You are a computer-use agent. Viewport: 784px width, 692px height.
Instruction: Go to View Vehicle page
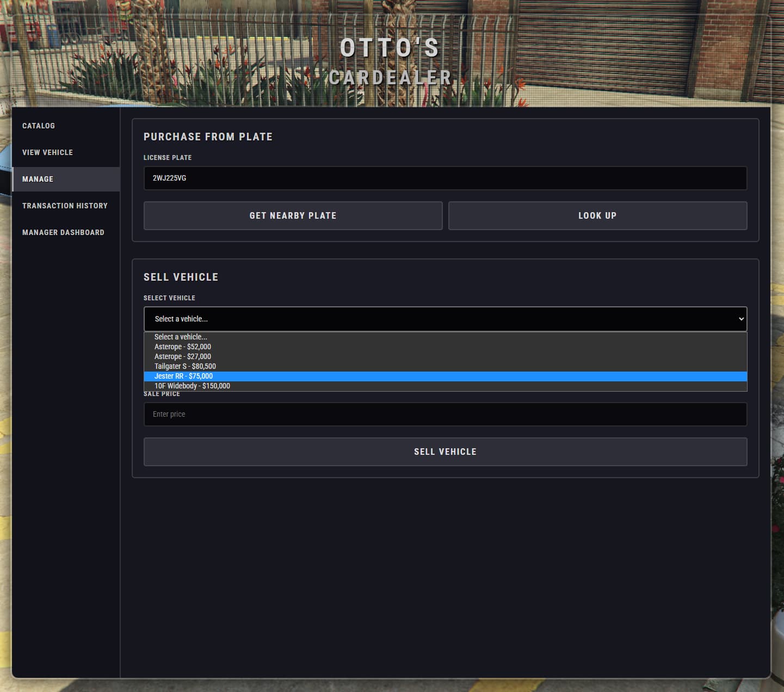click(47, 152)
